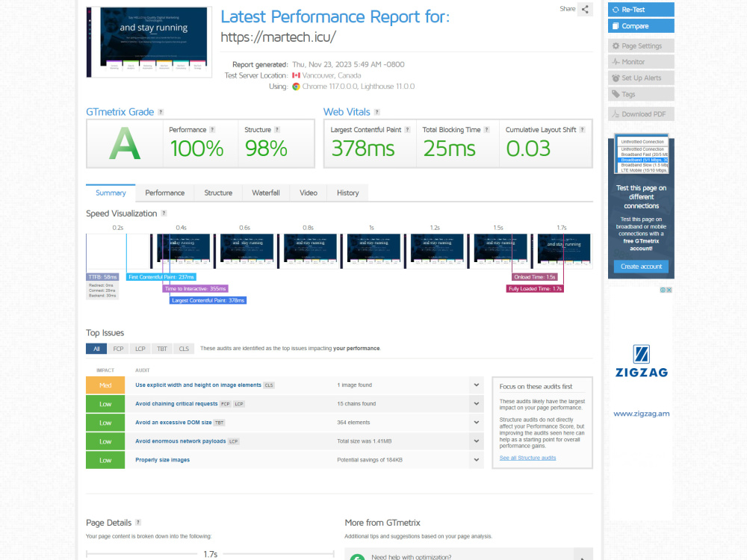Click the Tags button
The image size is (747, 560).
(641, 94)
